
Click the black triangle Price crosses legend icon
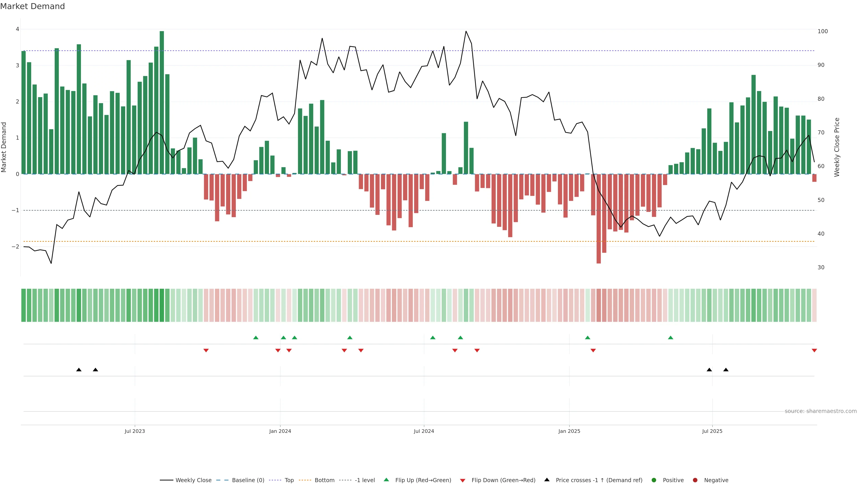coord(547,480)
